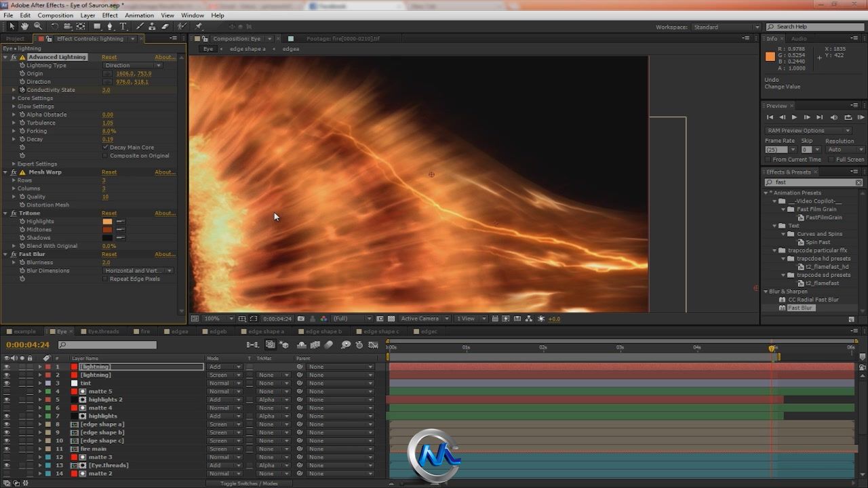
Task: Switch to edge shape a timeline tab
Action: tap(266, 331)
